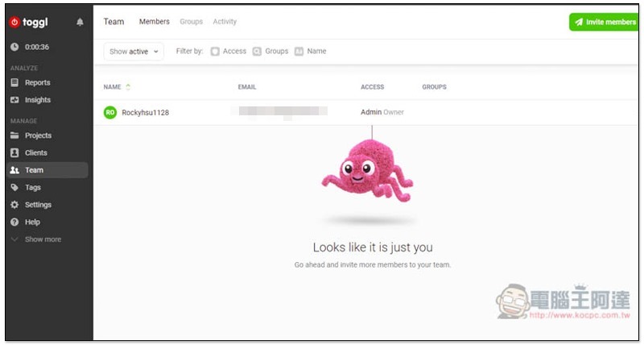Open Projects folder icon in sidebar

[14, 135]
